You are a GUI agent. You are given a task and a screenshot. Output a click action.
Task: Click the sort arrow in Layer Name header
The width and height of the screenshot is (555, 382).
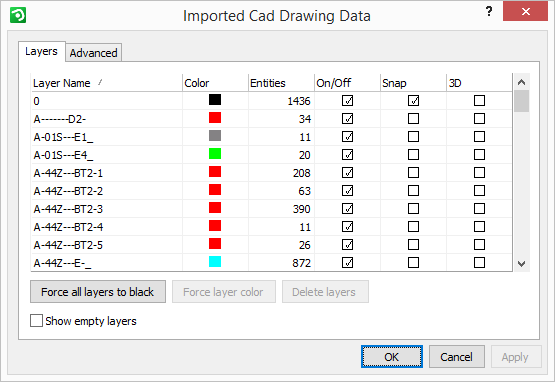100,82
